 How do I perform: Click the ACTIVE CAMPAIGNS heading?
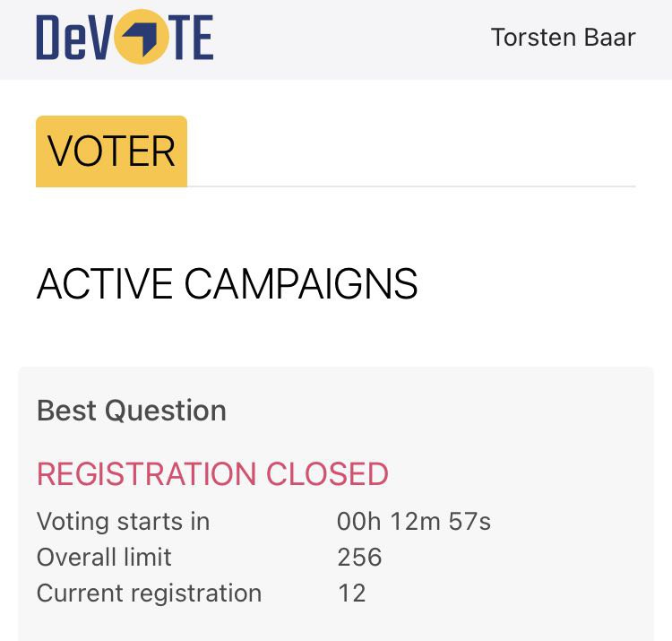click(228, 284)
